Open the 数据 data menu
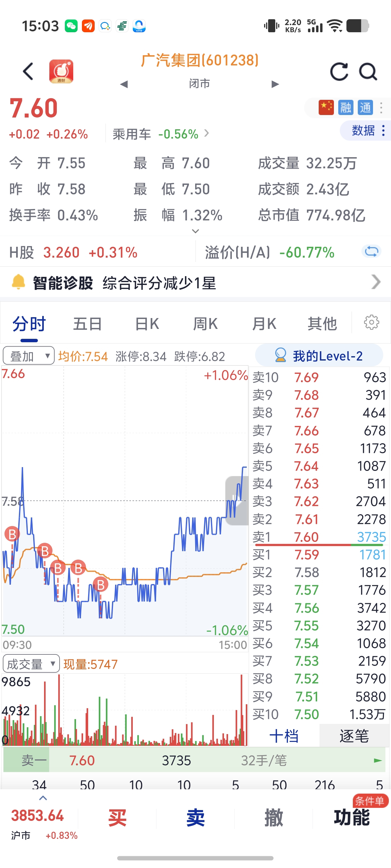This screenshot has width=391, height=868. point(366,131)
